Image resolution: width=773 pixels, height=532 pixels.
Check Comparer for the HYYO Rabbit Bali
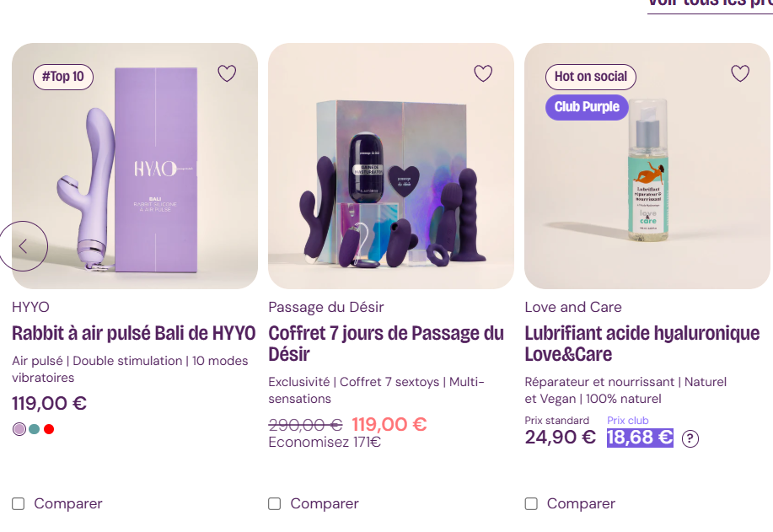point(19,504)
